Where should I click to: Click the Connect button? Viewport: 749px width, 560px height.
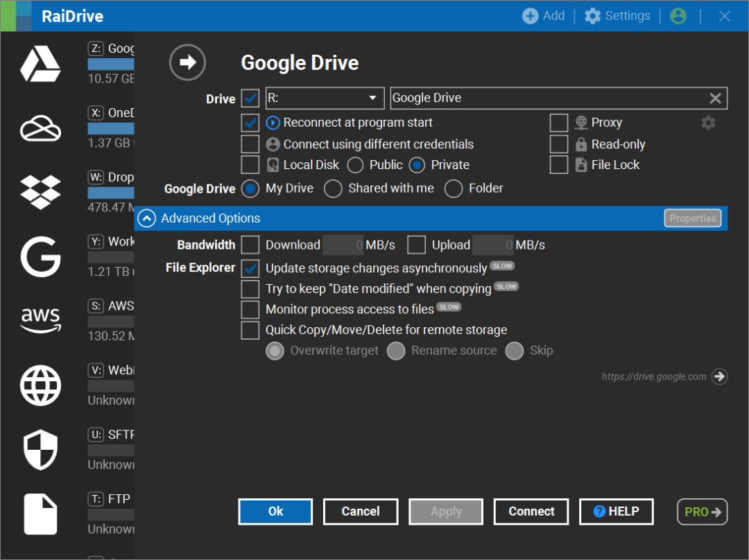coord(531,511)
